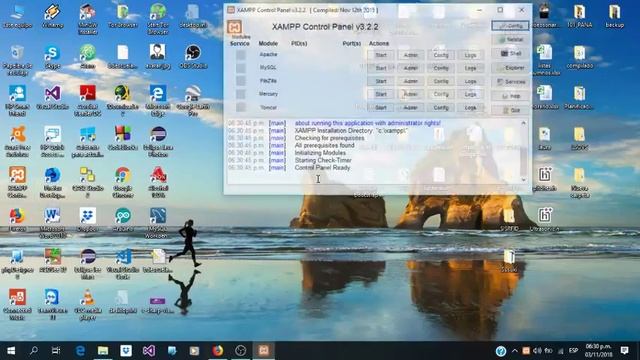Open Config for the Tomcat module
The image size is (640, 360).
(x=441, y=108)
